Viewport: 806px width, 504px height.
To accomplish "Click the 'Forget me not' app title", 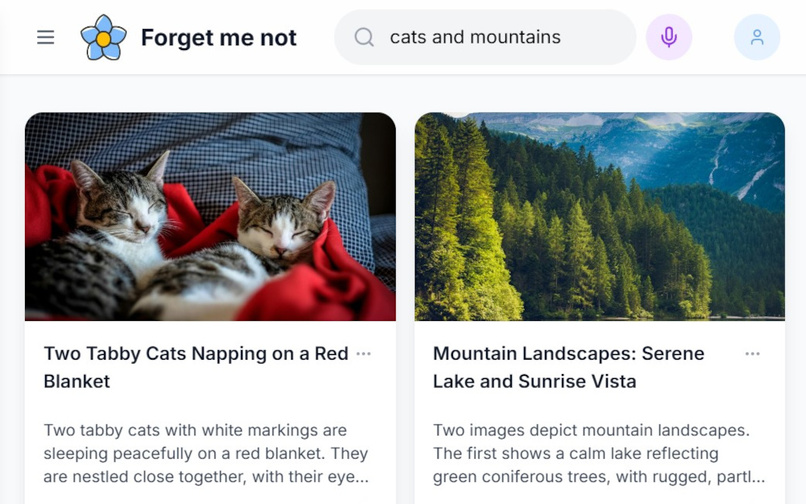I will [x=218, y=37].
